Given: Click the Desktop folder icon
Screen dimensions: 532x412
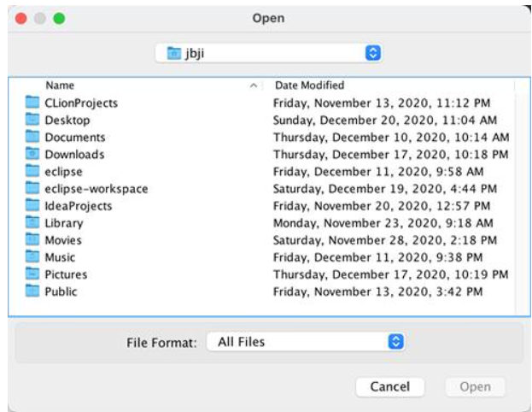Looking at the screenshot, I should click(x=32, y=120).
